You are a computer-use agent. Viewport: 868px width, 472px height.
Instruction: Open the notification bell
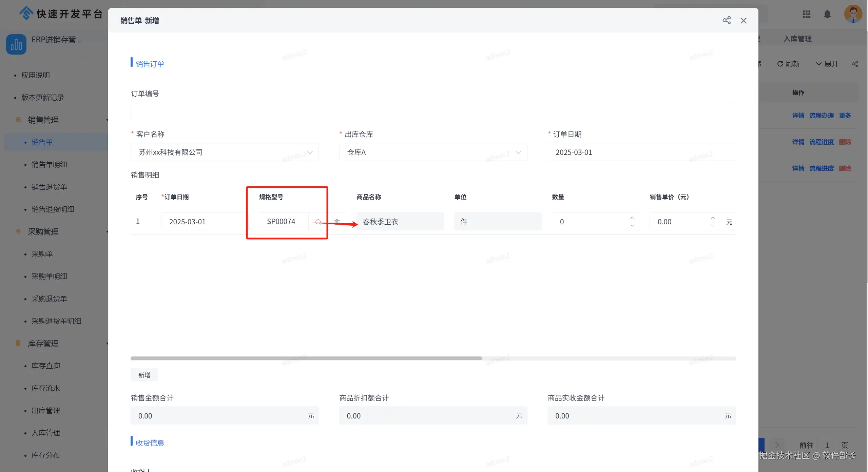(x=827, y=14)
